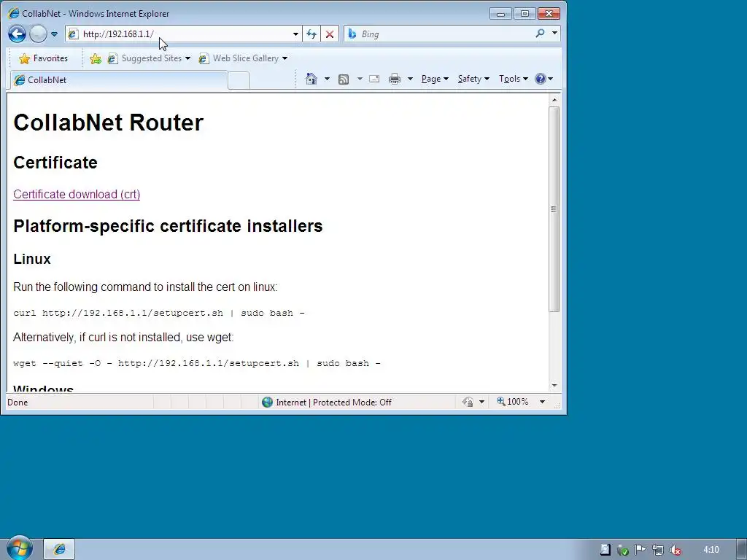
Task: Click 'Internet | Protected Mode: Off' status text
Action: 333,402
